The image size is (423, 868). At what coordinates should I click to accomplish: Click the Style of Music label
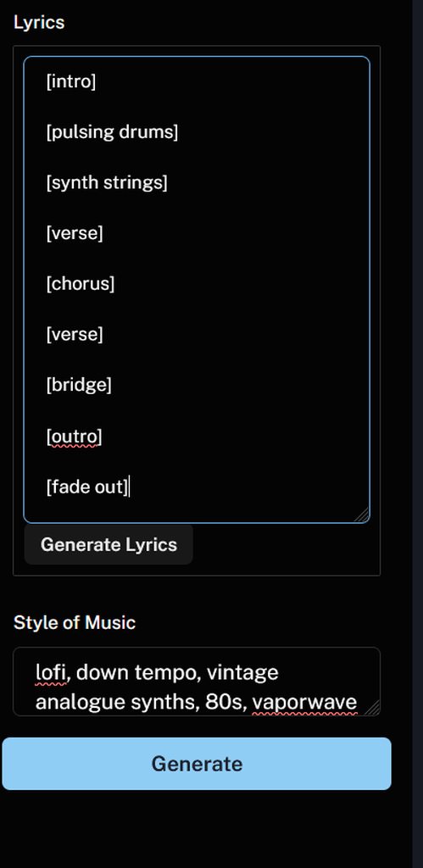click(x=75, y=622)
